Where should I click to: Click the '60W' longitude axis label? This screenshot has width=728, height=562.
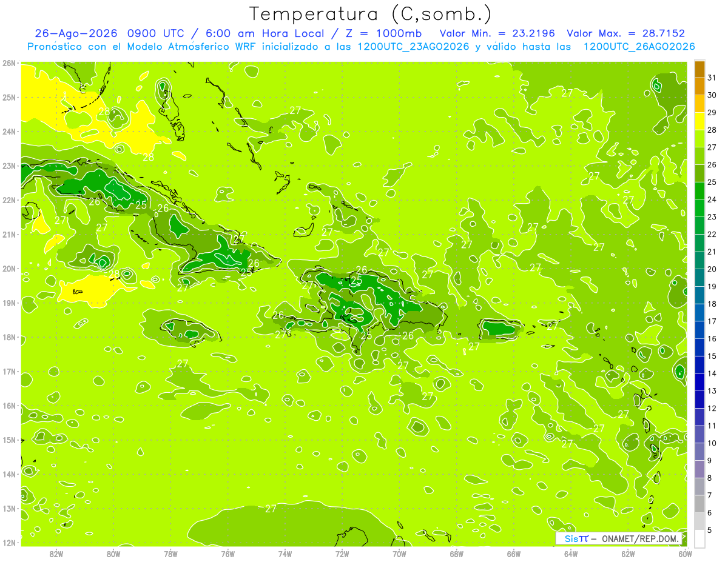pos(685,554)
